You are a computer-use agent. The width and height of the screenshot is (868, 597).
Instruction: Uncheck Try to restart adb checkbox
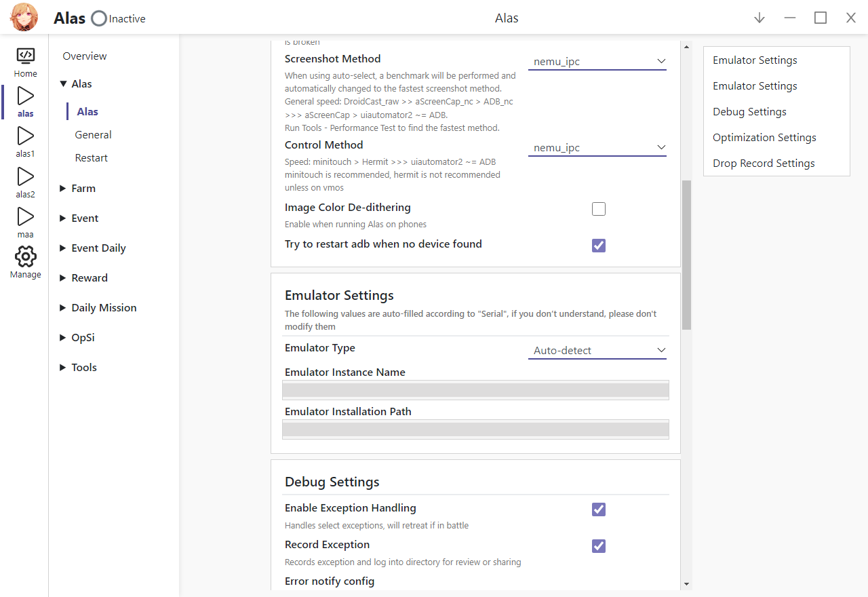click(x=599, y=246)
